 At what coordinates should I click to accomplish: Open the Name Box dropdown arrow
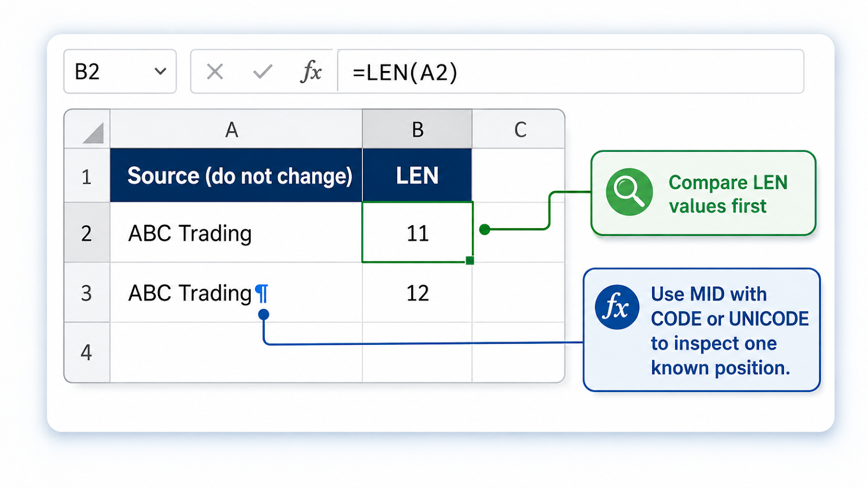coord(160,72)
